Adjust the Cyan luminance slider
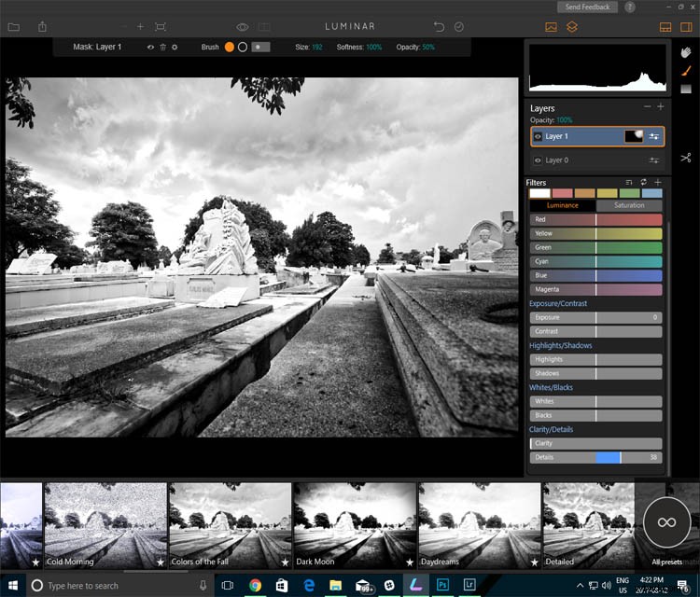The height and width of the screenshot is (597, 700). point(596,261)
